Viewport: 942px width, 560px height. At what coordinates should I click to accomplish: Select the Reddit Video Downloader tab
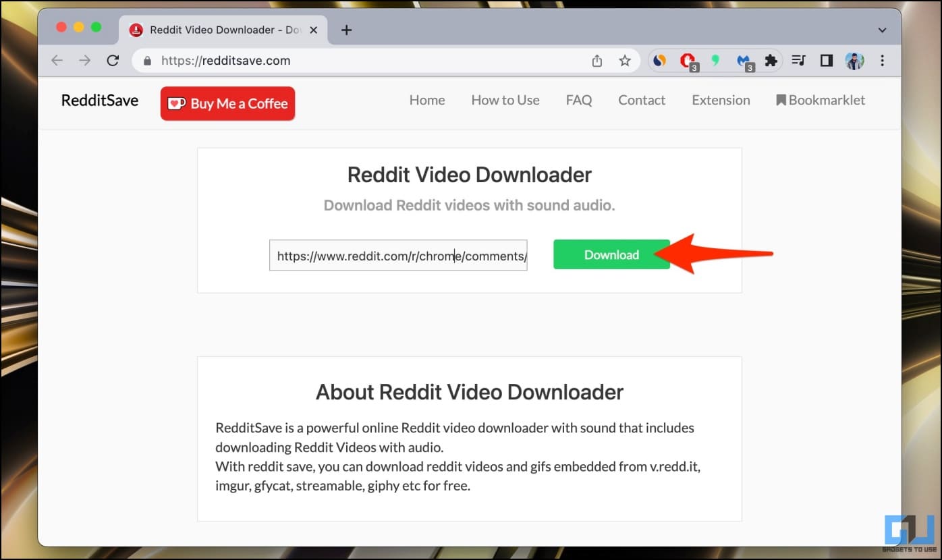pyautogui.click(x=224, y=30)
